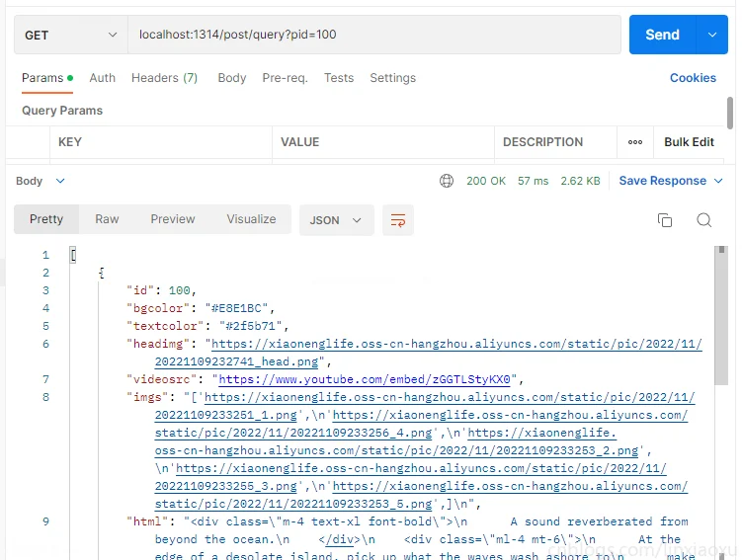This screenshot has height=560, width=742.
Task: Open the Save Response dropdown
Action: click(x=671, y=181)
